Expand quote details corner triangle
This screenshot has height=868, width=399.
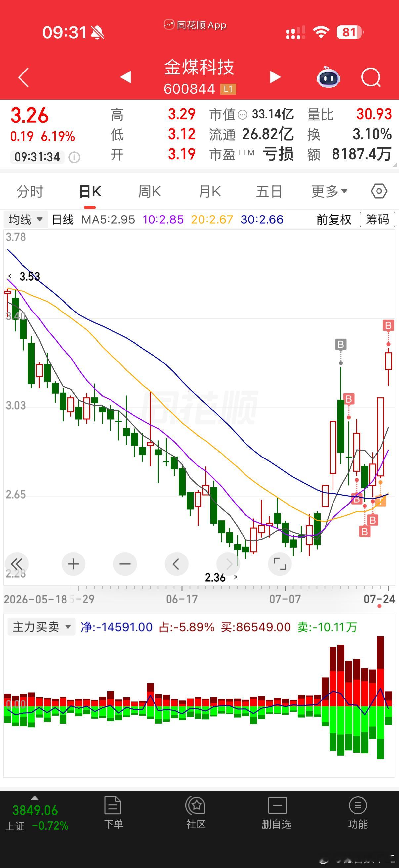tap(394, 165)
